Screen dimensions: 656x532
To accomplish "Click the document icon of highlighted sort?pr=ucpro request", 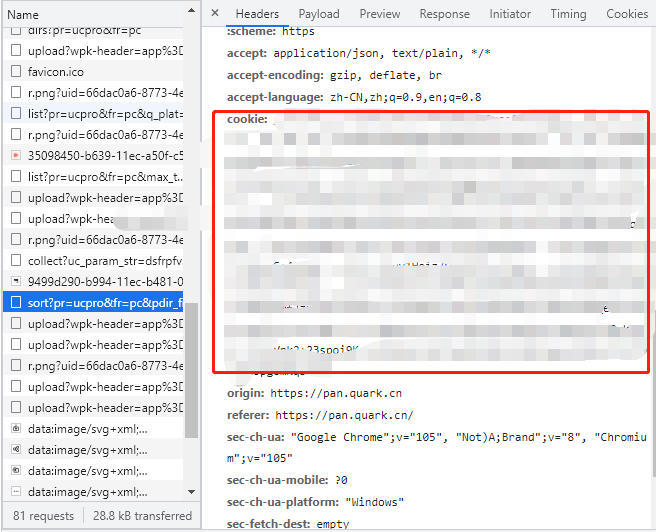I will pyautogui.click(x=16, y=302).
